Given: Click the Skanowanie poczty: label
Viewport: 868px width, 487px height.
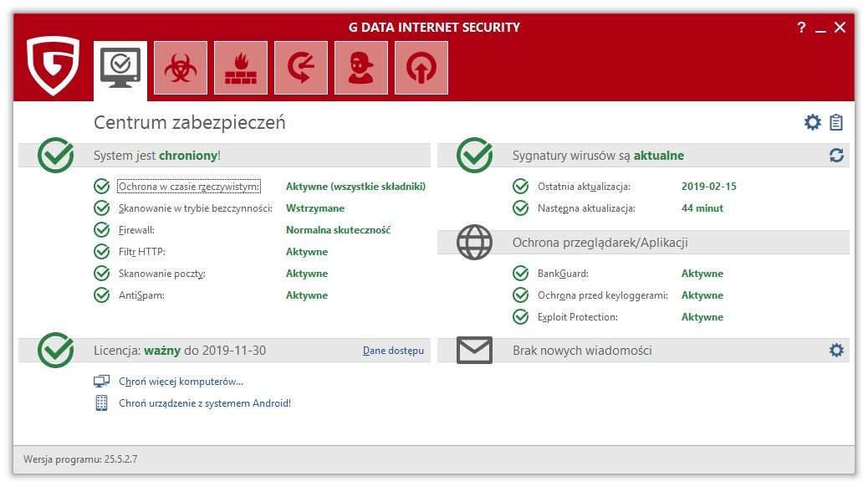Looking at the screenshot, I should pyautogui.click(x=161, y=273).
